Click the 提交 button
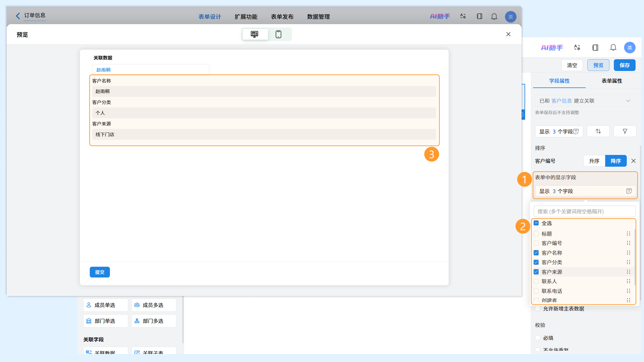Viewport: 644px width, 362px height. (x=99, y=272)
